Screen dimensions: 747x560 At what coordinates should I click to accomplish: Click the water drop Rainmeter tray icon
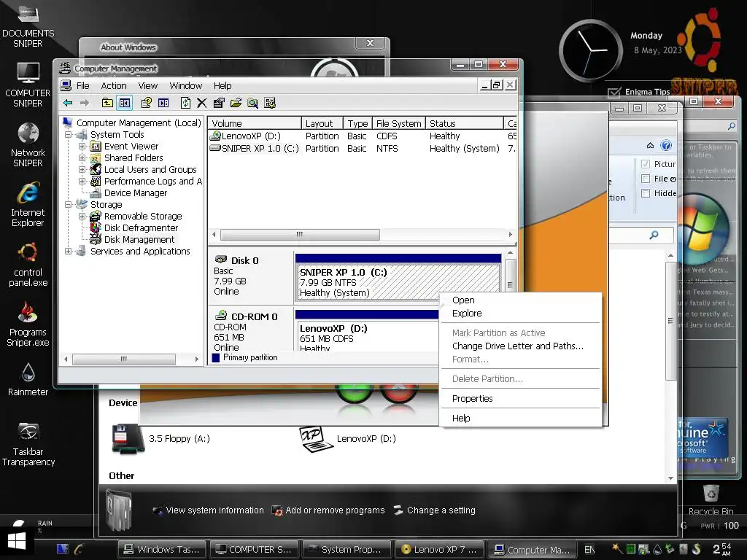pyautogui.click(x=657, y=549)
